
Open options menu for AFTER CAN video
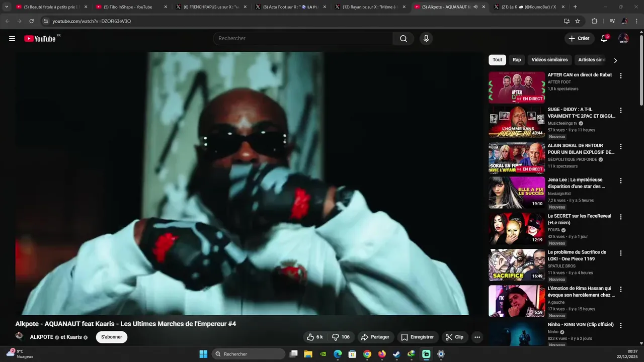pos(620,76)
